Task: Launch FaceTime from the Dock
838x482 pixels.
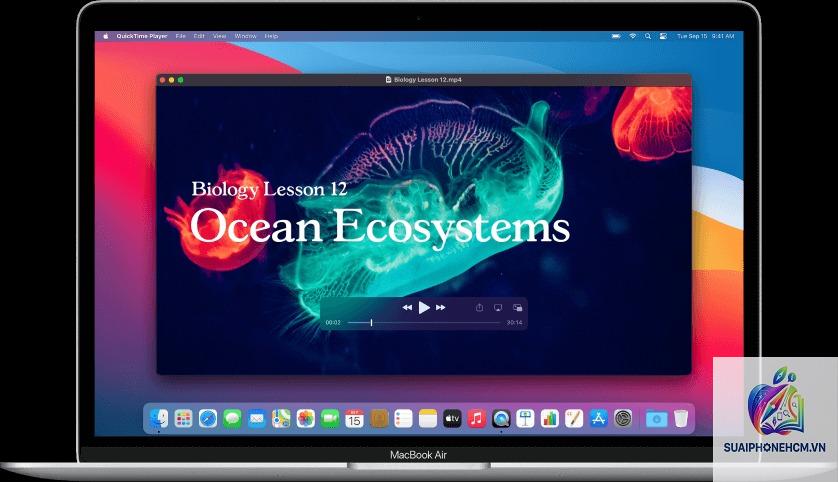Action: [x=330, y=418]
